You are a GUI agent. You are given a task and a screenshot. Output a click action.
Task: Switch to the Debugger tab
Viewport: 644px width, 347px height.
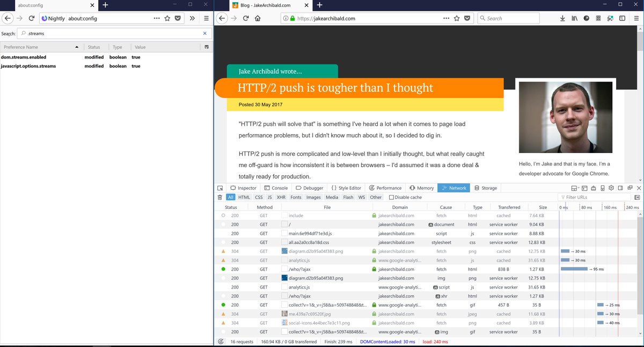309,188
